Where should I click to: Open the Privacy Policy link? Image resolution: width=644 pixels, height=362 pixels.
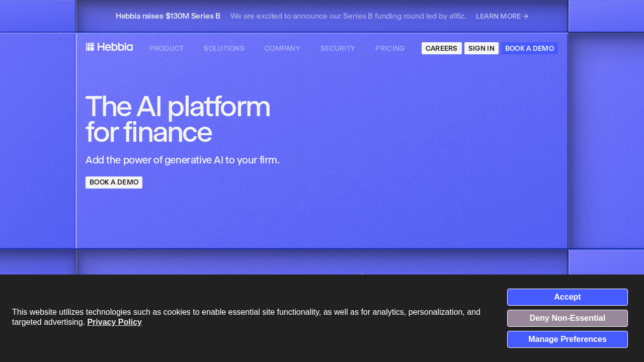pos(114,322)
